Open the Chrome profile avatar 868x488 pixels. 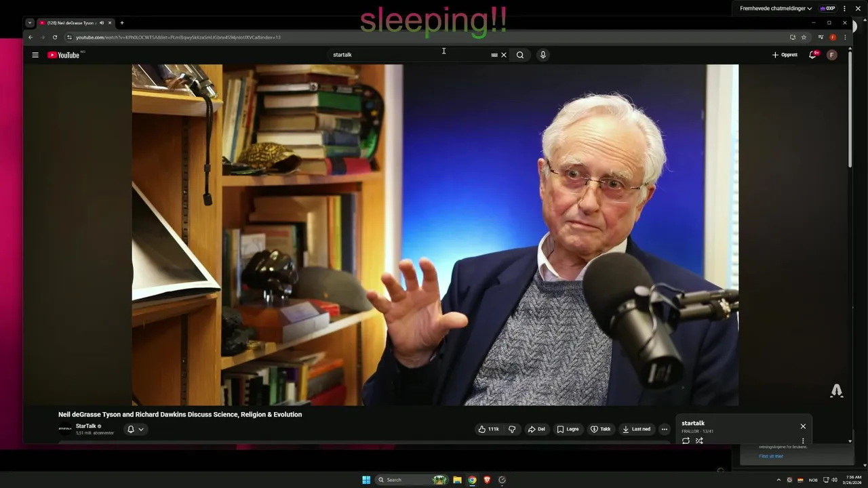point(833,37)
